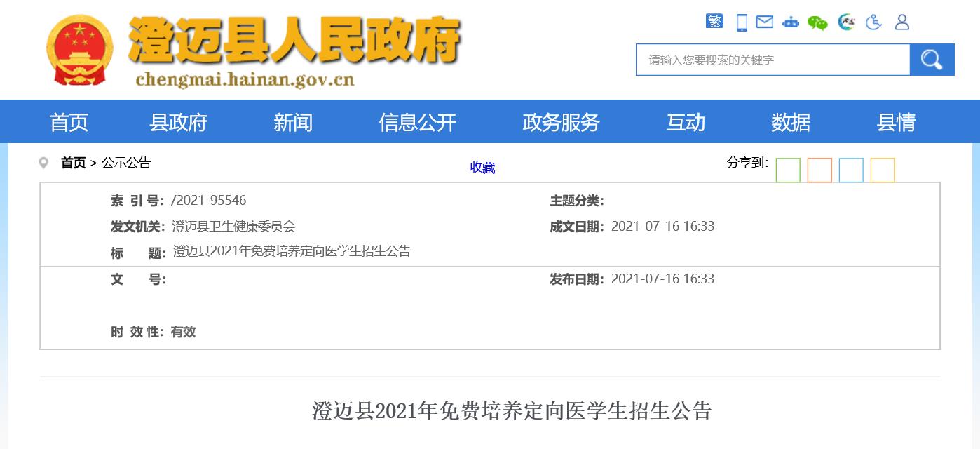
Task: Open the mobile version phone icon
Action: 742,22
